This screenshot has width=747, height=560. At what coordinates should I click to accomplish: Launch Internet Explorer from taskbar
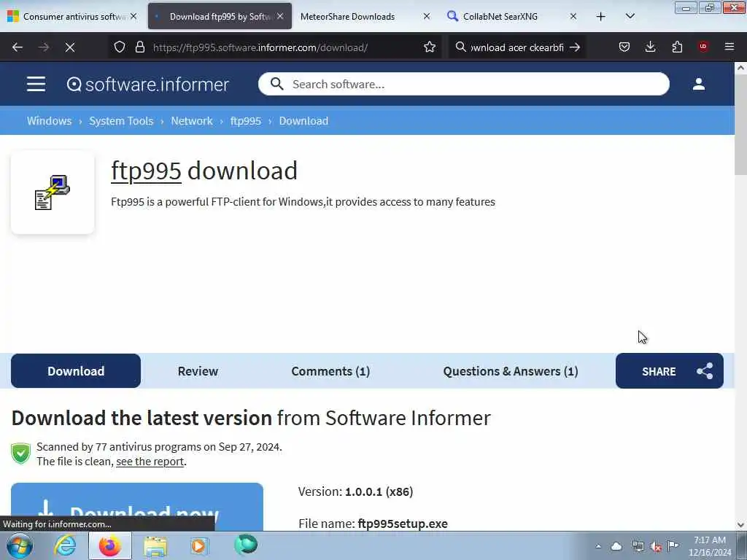(65, 545)
